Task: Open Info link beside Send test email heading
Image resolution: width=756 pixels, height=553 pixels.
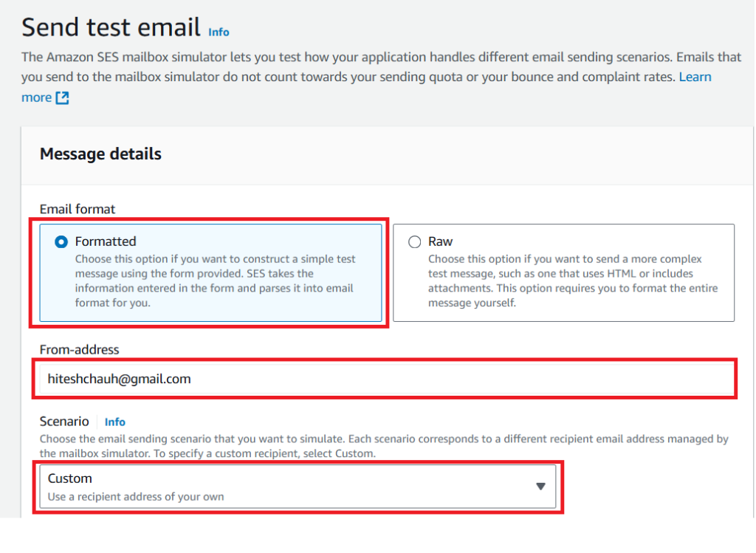Action: (219, 32)
